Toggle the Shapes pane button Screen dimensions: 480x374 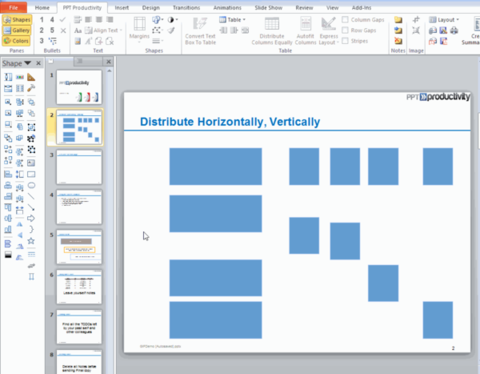point(17,20)
